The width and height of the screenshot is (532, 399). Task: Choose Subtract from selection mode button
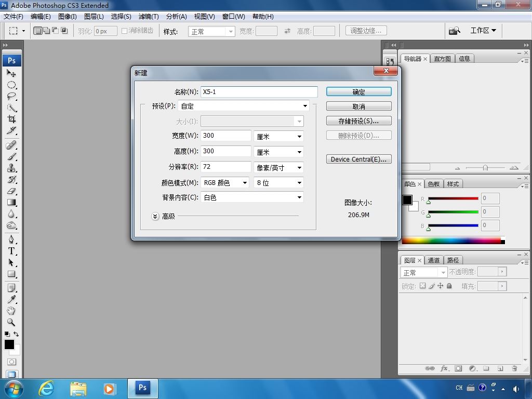(55, 31)
